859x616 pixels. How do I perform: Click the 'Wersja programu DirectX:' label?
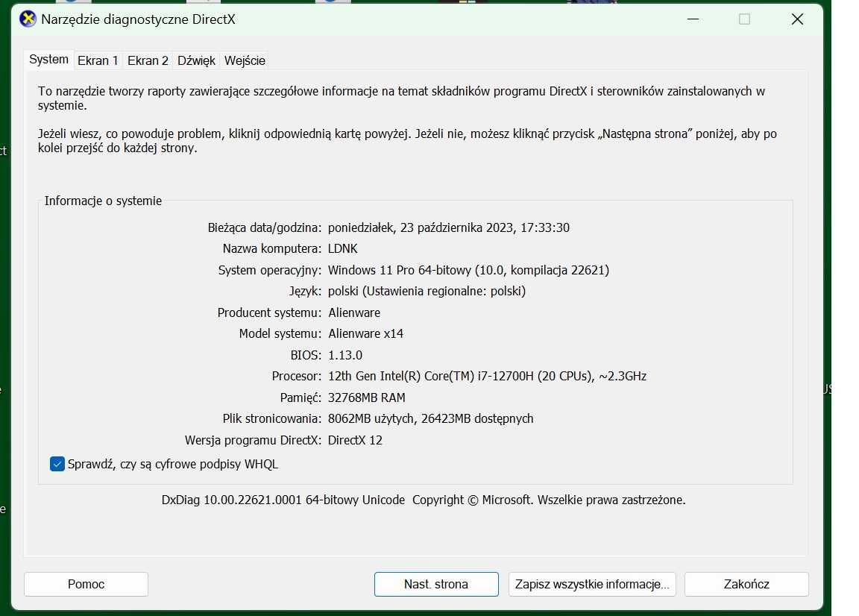point(253,440)
